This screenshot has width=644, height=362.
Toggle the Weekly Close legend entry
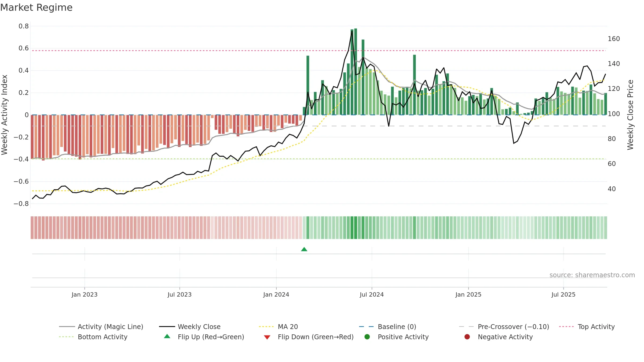coord(190,327)
